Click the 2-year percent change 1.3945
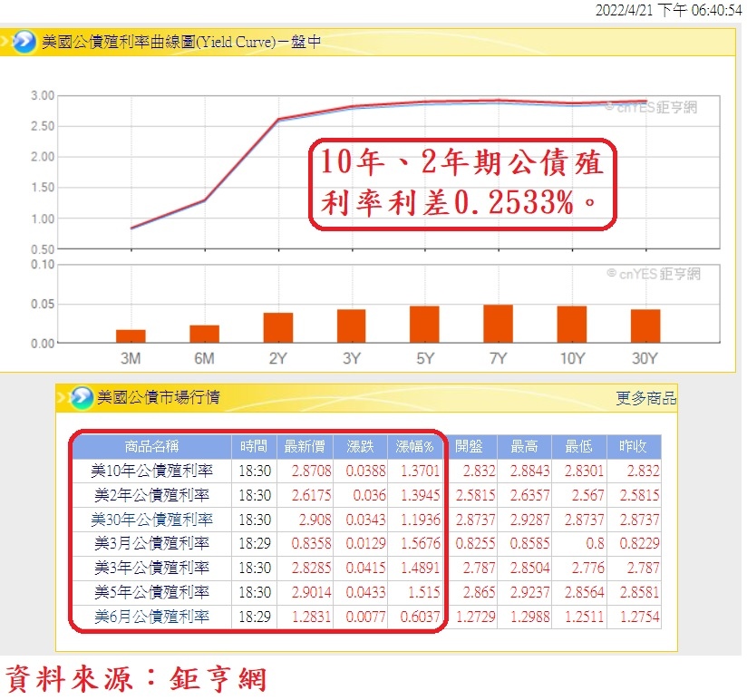The height and width of the screenshot is (700, 747). tap(421, 495)
